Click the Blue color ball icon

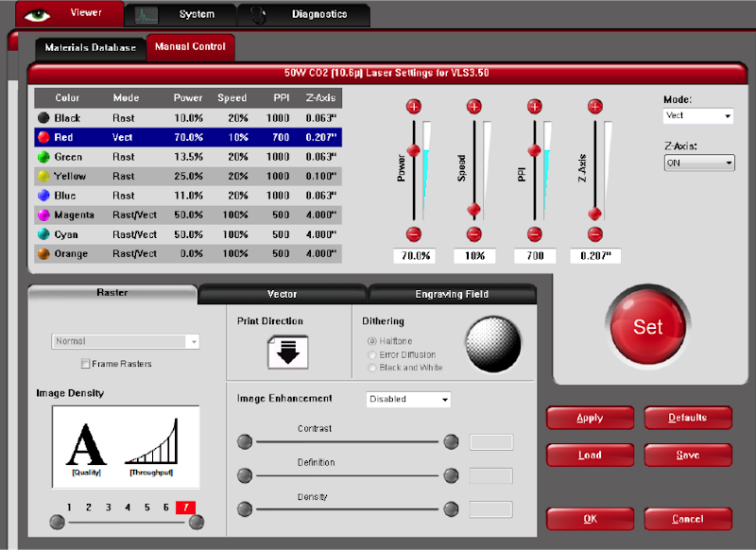point(43,196)
